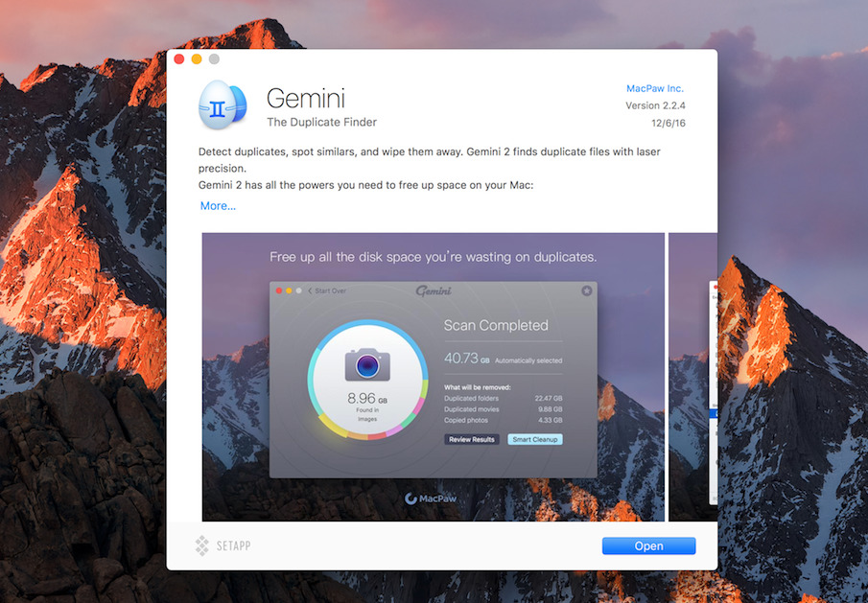Click Smart Cleanup in the screenshot preview
Image resolution: width=868 pixels, height=603 pixels.
(535, 439)
